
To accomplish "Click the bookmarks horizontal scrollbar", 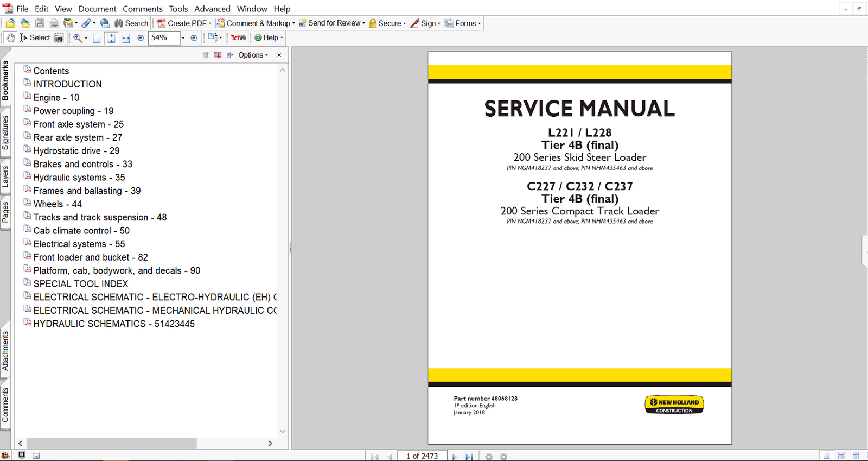I will [111, 443].
